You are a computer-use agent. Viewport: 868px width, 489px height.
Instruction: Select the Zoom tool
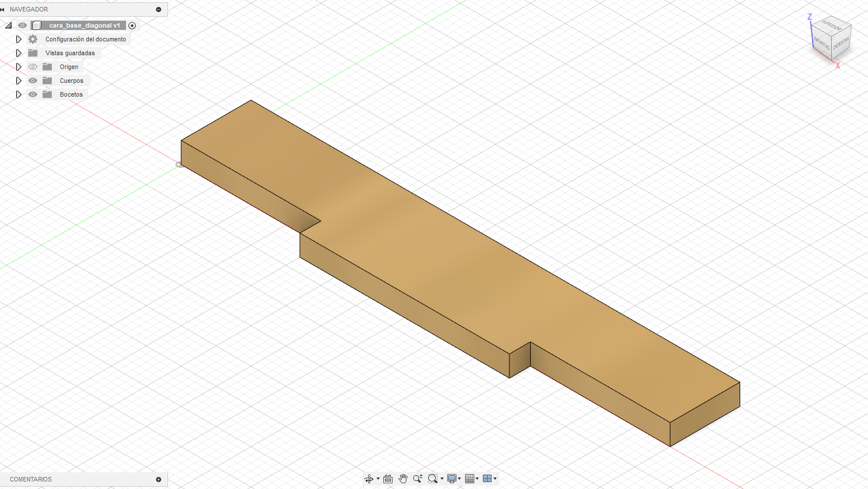point(417,478)
